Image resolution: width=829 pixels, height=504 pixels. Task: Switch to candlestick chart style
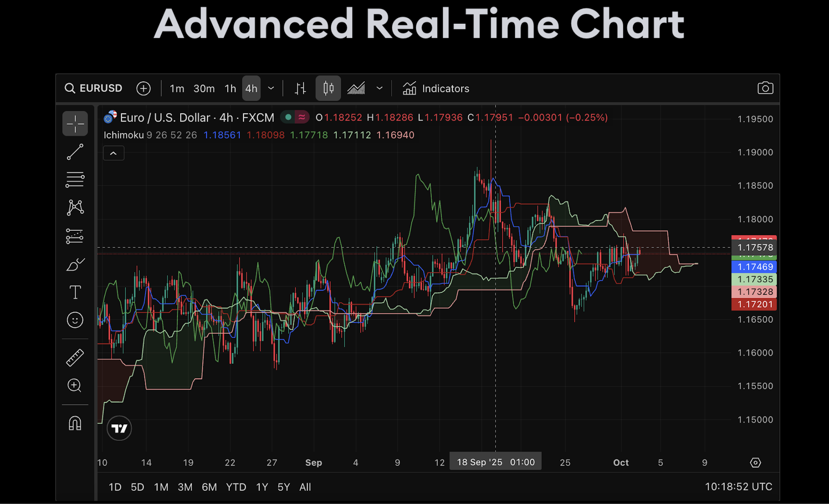click(x=328, y=88)
